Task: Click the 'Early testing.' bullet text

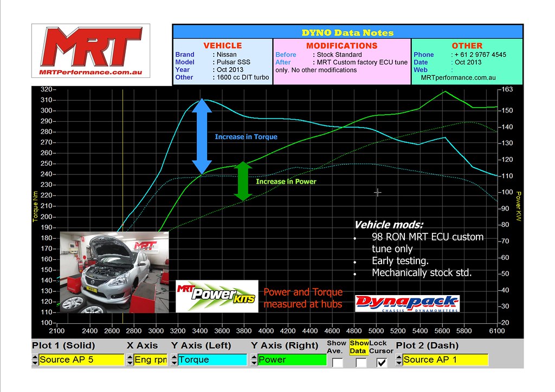Action: point(400,261)
